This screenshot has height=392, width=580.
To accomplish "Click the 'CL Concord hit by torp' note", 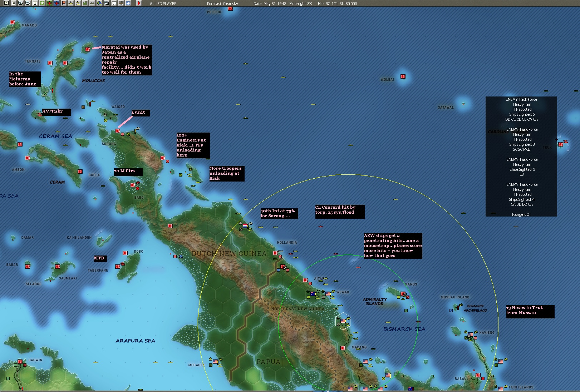I will coord(340,211).
